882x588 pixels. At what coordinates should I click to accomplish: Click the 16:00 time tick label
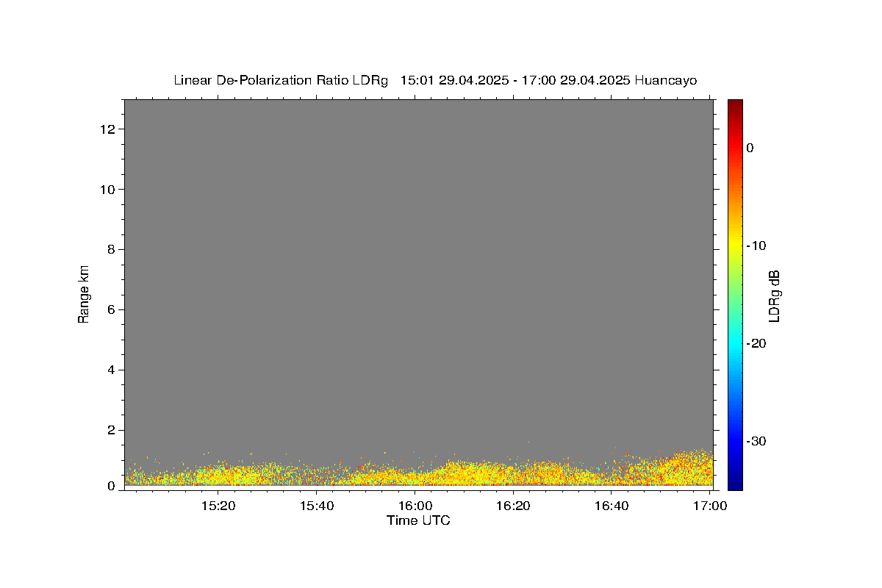415,506
